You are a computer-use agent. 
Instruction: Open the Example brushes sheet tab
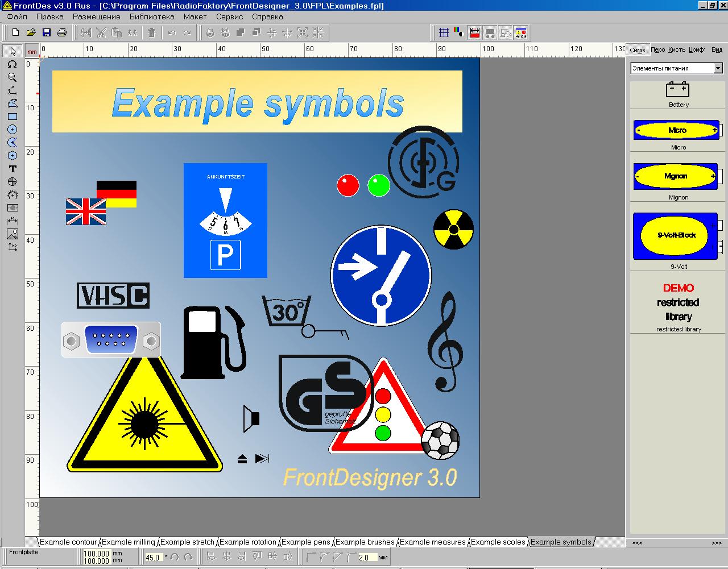pos(365,542)
